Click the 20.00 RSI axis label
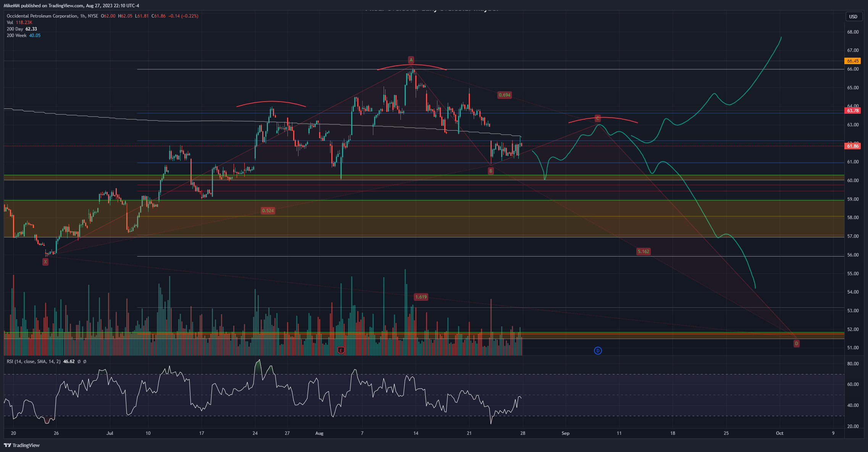 pyautogui.click(x=852, y=426)
